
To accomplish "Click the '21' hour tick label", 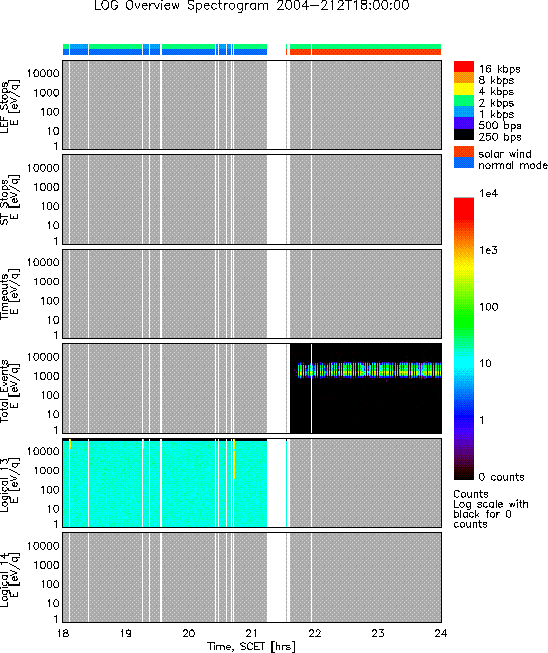I will click(252, 633).
